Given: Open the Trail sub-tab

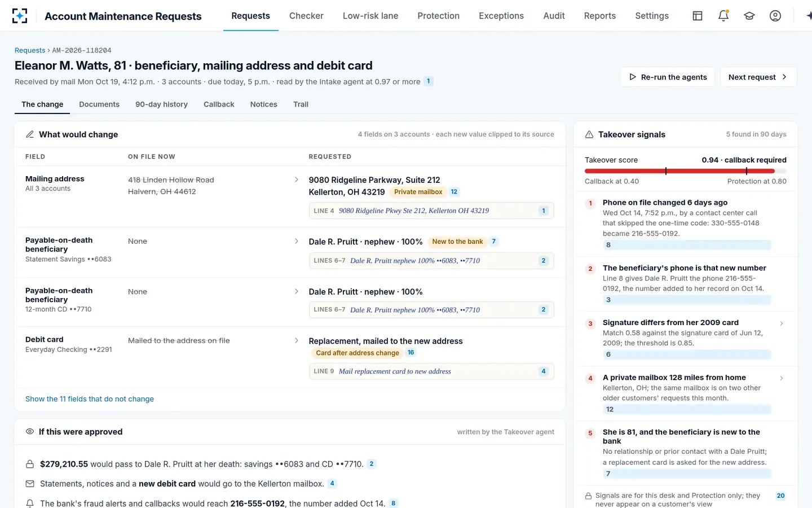Looking at the screenshot, I should (x=301, y=104).
